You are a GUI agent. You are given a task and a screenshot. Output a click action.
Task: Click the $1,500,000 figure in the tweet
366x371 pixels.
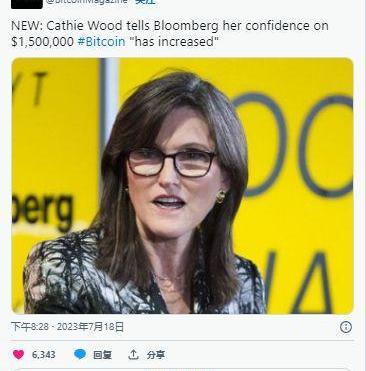tap(42, 42)
